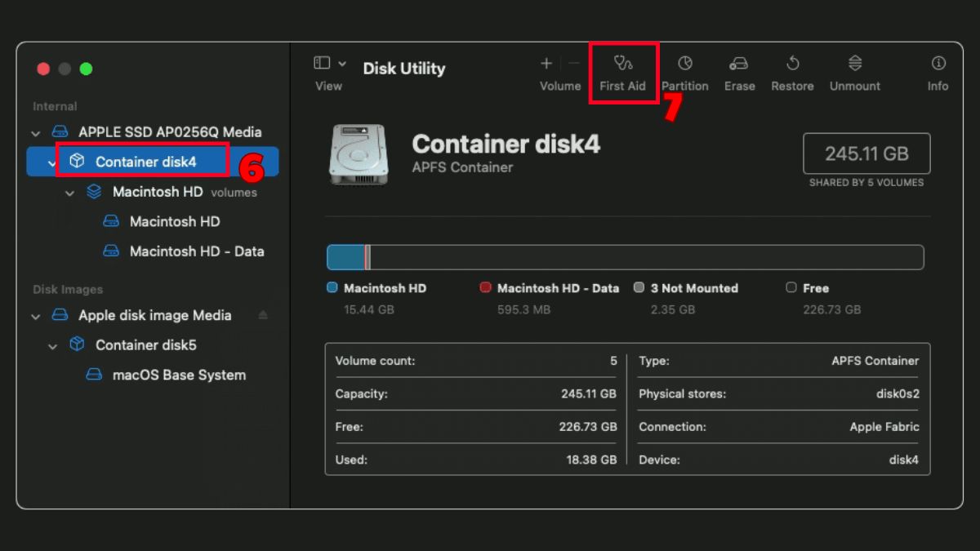Screen dimensions: 980x551
Task: Click the Free space legend swatch
Action: tap(791, 287)
